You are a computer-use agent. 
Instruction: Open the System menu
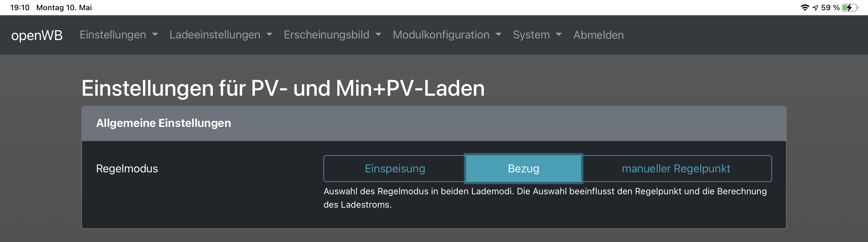pyautogui.click(x=537, y=35)
